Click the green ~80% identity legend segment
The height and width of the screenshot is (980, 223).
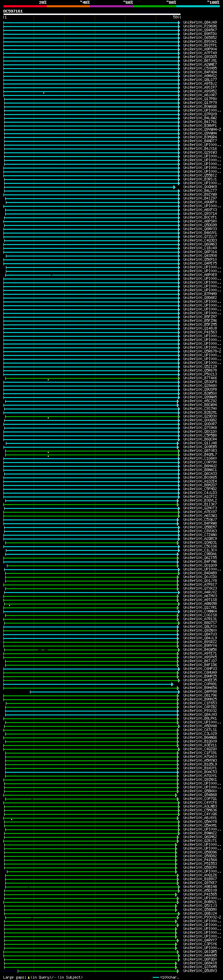(155, 6)
